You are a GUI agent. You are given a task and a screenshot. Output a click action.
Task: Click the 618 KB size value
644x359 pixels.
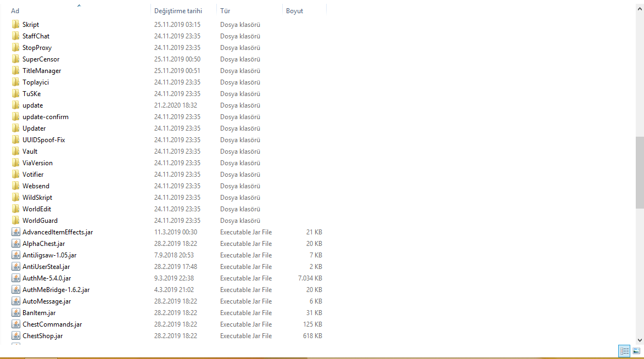[x=312, y=335]
